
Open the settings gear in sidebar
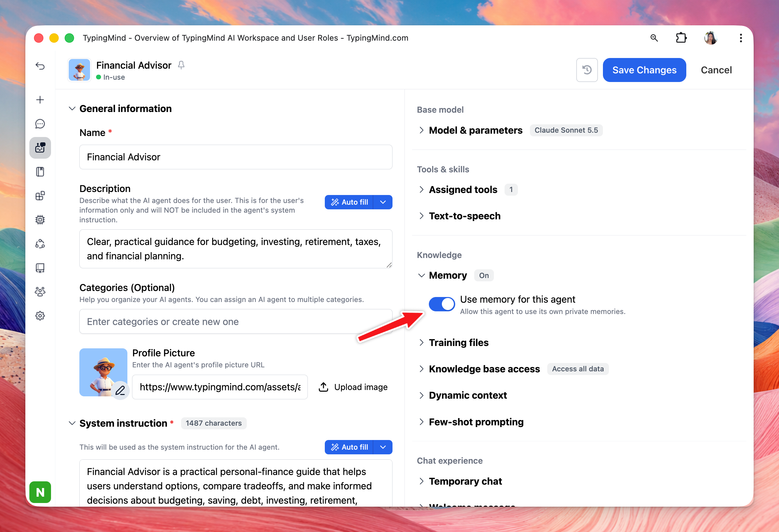(40, 316)
